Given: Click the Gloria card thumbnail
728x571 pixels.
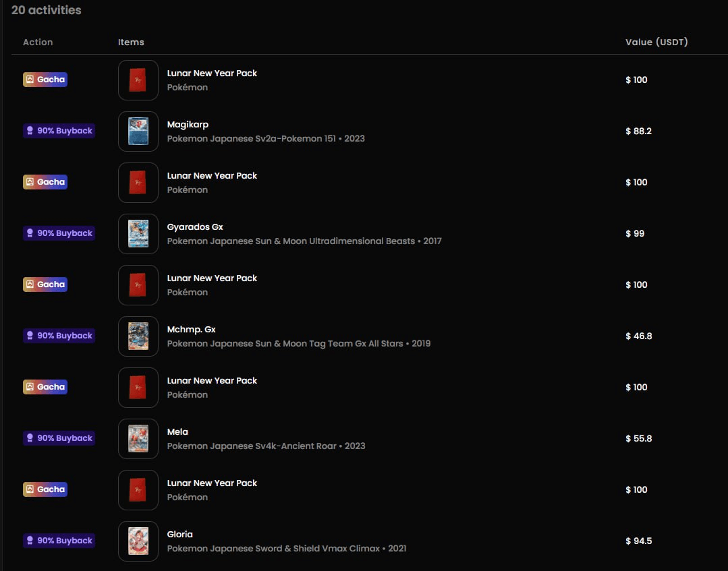Looking at the screenshot, I should click(138, 541).
